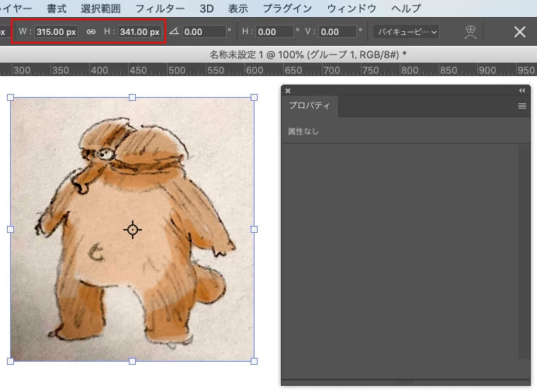Open the バイキュービック interpolation dropdown
The width and height of the screenshot is (537, 392).
pos(406,32)
